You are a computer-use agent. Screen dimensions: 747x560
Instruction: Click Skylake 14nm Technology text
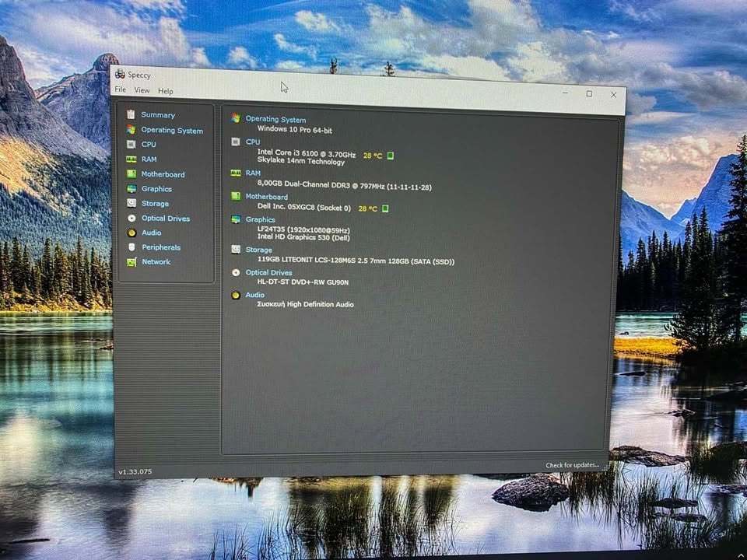(x=300, y=162)
